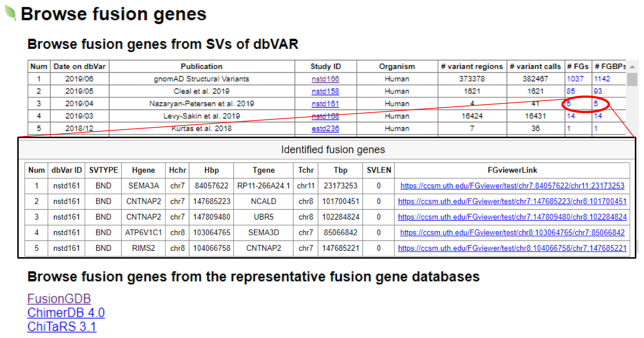Open FGviewer link for SEMA3A fusion
Viewport: 644px width, 338px height.
click(512, 186)
